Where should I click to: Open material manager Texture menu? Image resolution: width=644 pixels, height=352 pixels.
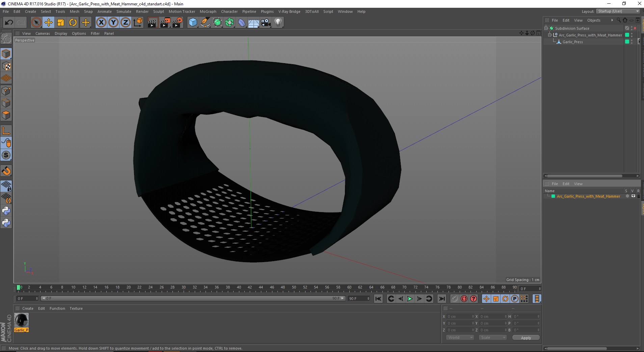click(x=76, y=308)
